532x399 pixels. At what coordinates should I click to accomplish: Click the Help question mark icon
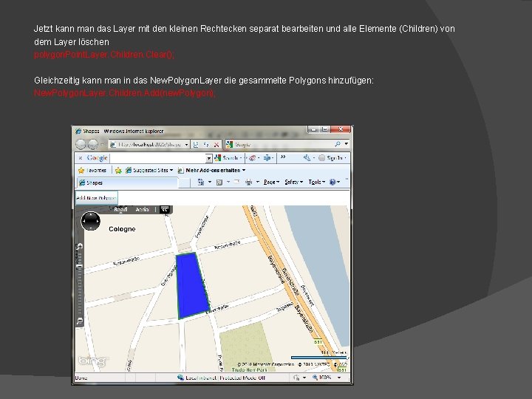(x=332, y=183)
